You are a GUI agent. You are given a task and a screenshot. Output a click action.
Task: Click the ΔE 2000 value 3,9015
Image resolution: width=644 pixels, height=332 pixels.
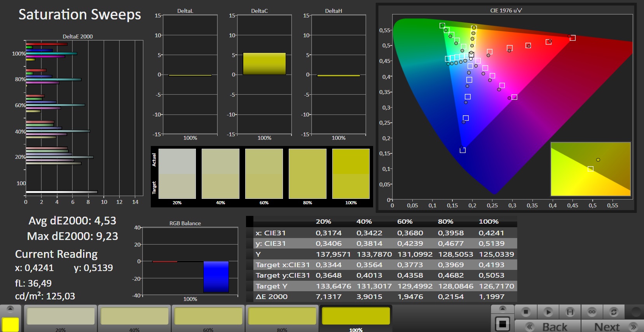369,297
